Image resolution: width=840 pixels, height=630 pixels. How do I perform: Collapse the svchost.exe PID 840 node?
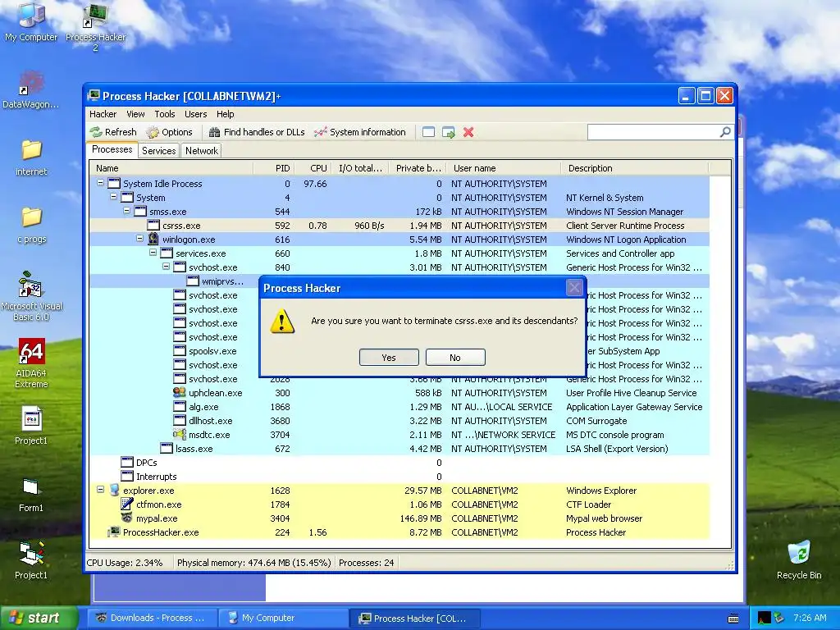tap(166, 267)
